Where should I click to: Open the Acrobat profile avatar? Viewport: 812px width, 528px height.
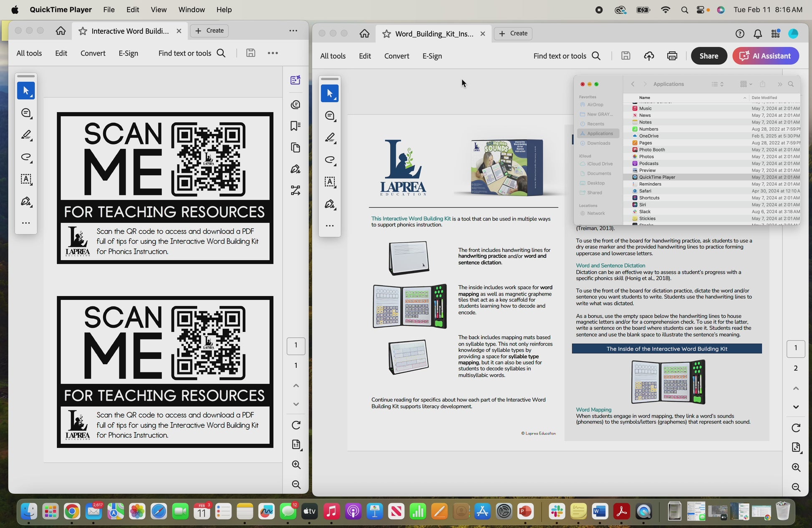(x=793, y=34)
